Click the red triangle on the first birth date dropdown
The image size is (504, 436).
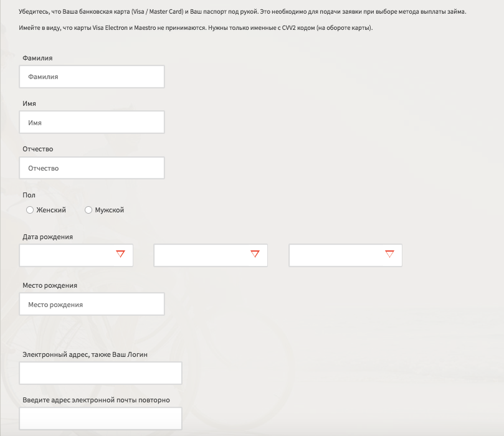[x=121, y=254]
